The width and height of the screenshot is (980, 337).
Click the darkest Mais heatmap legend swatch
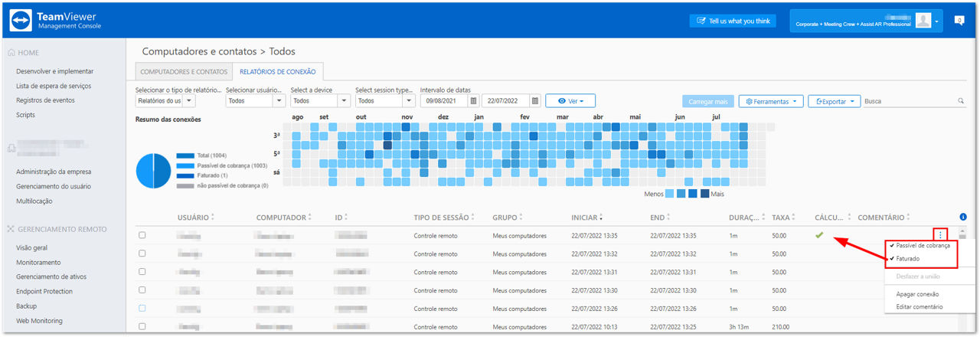(704, 194)
